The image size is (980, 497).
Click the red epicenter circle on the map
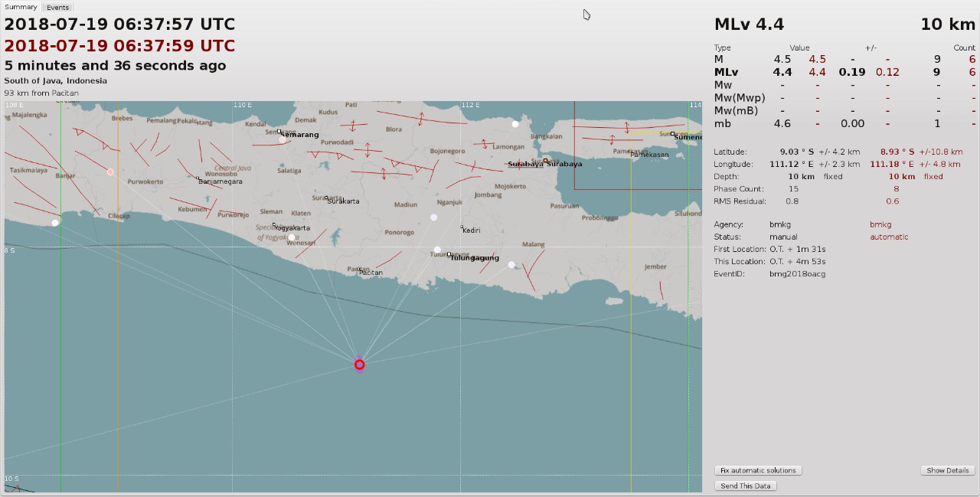pos(359,365)
